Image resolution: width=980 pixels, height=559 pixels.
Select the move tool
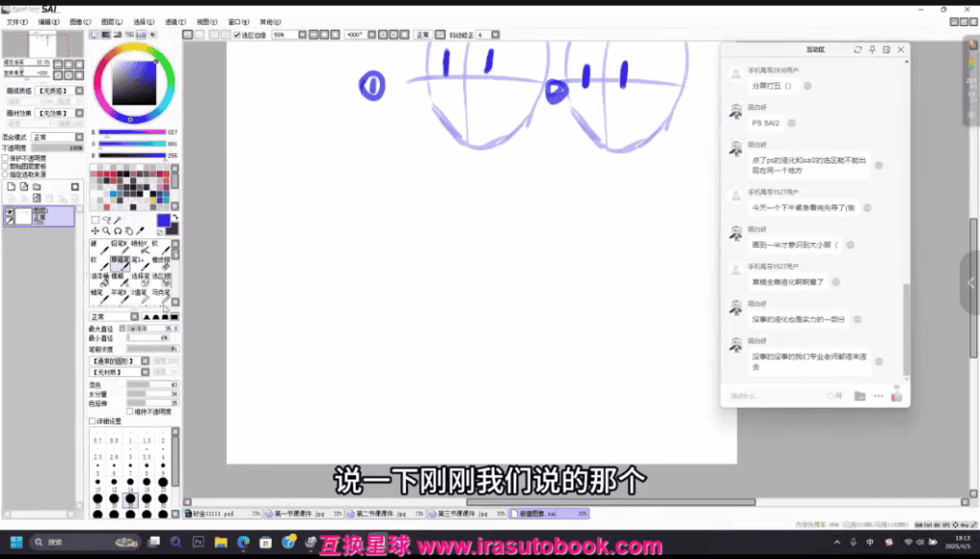pyautogui.click(x=95, y=231)
